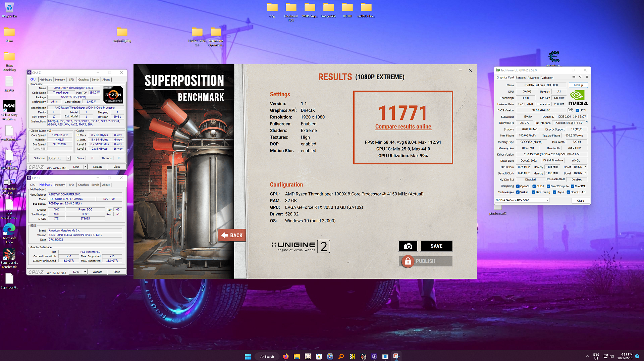Open Microsoft Store from the taskbar
The height and width of the screenshot is (361, 644).
(x=319, y=356)
